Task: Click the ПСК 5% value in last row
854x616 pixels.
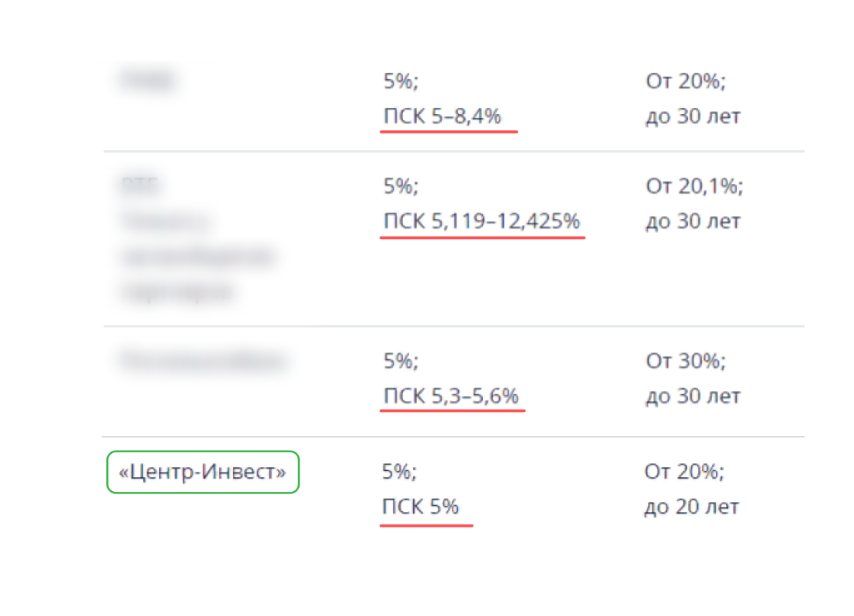Action: (x=421, y=507)
